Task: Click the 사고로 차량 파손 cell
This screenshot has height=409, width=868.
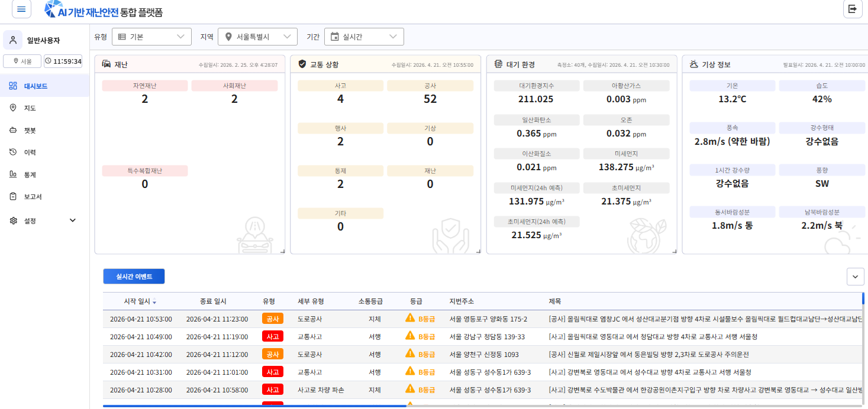Action: pos(321,390)
